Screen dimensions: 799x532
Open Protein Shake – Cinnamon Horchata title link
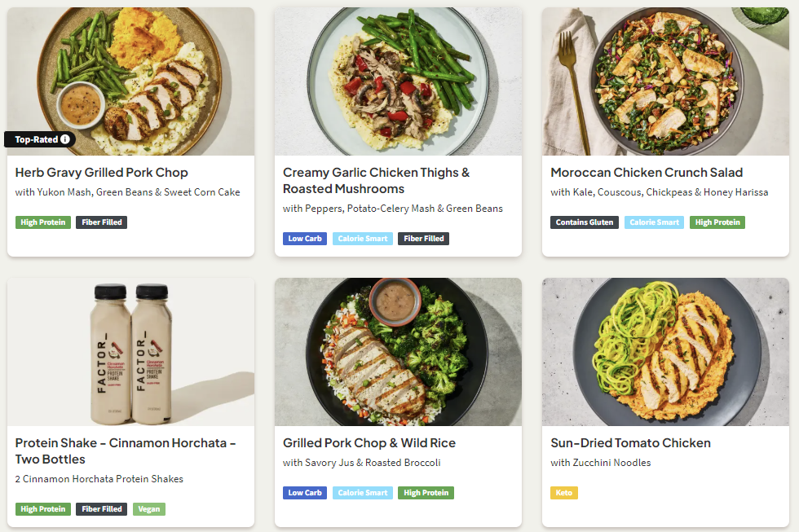point(126,451)
